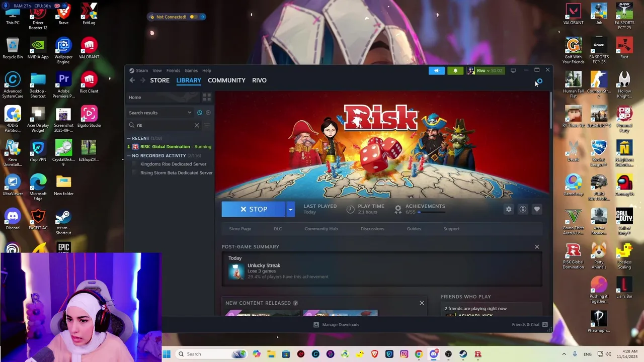This screenshot has height=362, width=644.
Task: Open the Windows Start menu
Action: [x=167, y=354]
